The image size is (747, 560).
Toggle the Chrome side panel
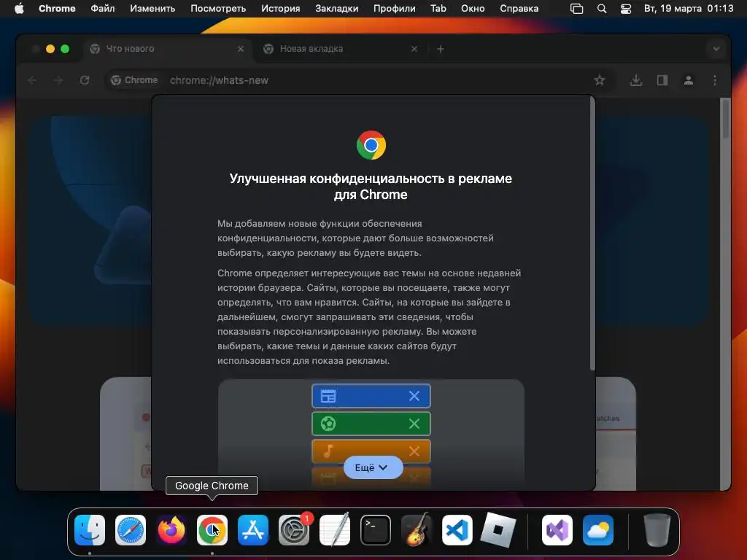coord(662,80)
